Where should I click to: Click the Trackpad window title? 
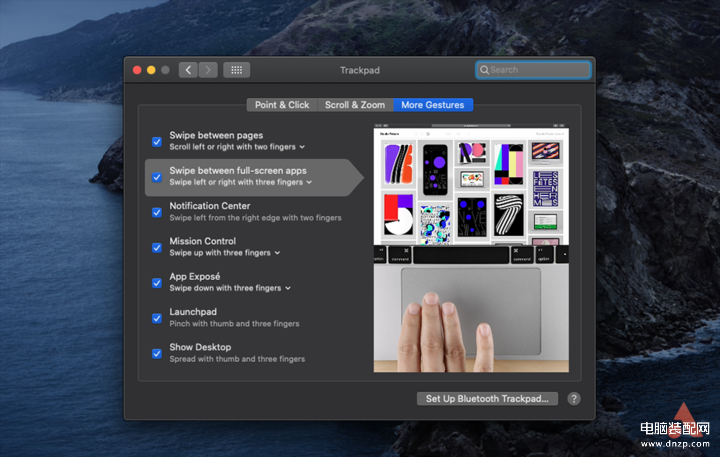point(360,70)
